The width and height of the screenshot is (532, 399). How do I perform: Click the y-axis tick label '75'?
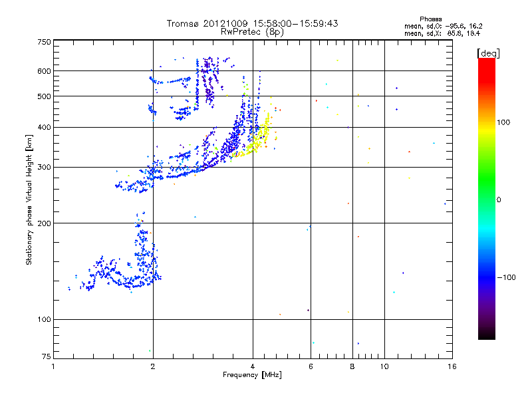coord(46,356)
